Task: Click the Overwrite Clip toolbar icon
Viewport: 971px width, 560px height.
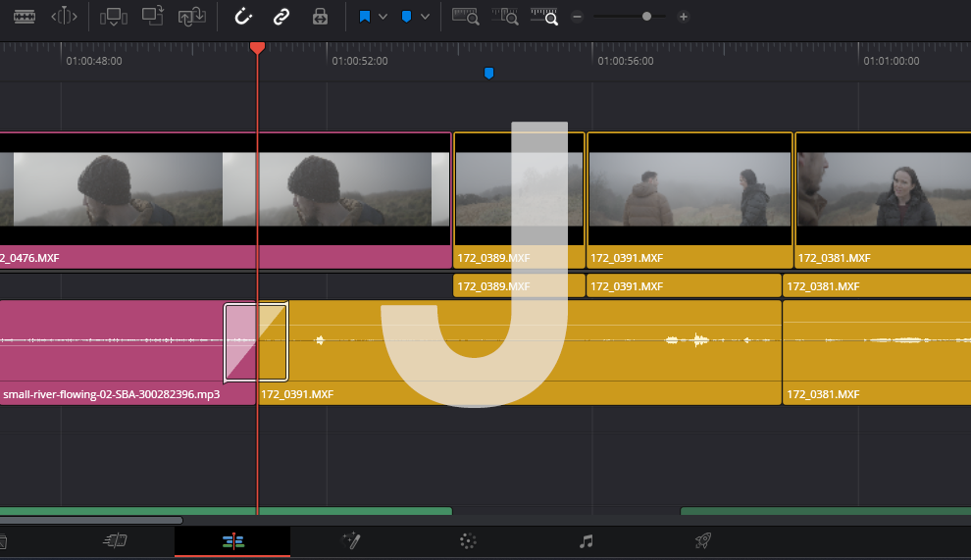Action: point(153,17)
